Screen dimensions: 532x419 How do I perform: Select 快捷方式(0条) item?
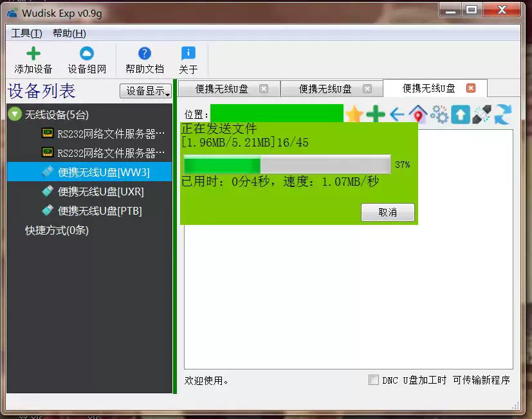click(57, 230)
